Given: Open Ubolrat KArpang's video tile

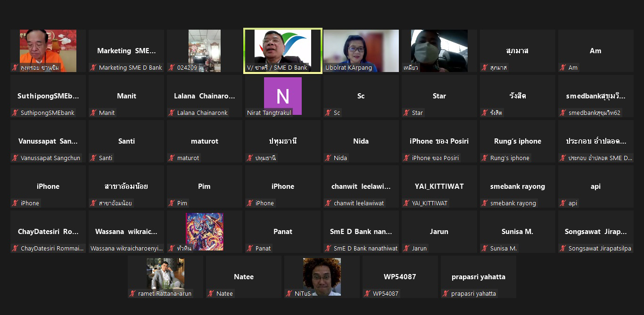Looking at the screenshot, I should coord(361,51).
